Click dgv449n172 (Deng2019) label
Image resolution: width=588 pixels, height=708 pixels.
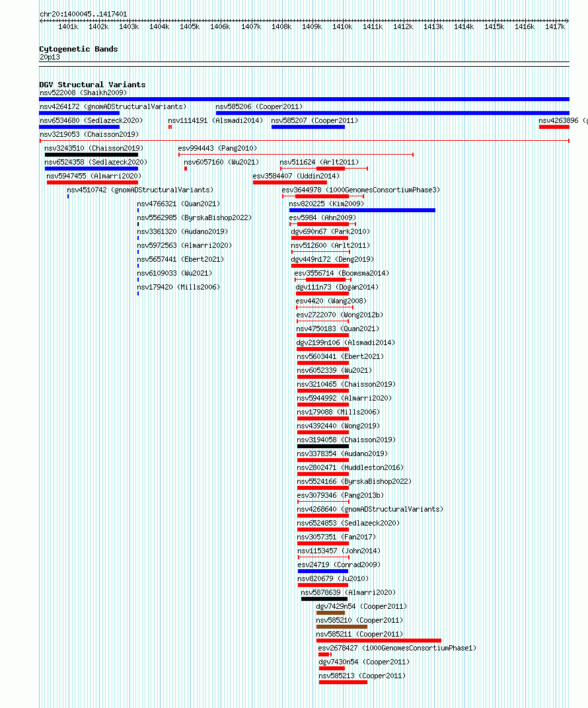click(x=332, y=260)
